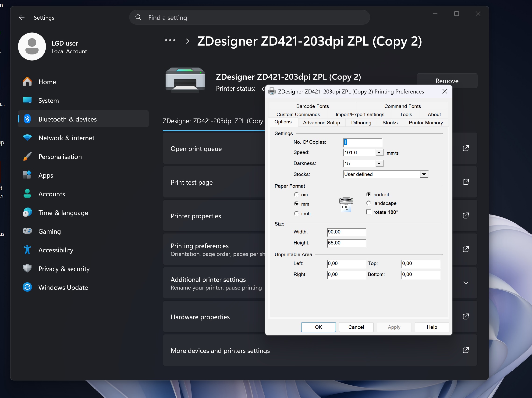The image size is (532, 398).
Task: Click the back arrow in Settings
Action: [x=22, y=18]
